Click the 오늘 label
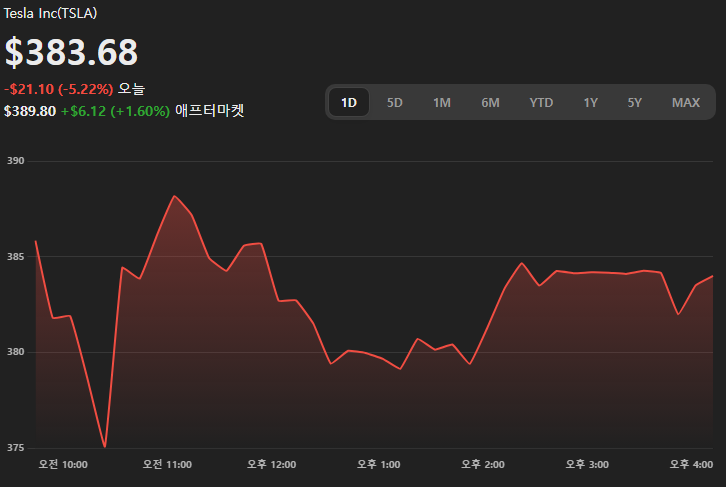726x487 pixels. pos(131,88)
